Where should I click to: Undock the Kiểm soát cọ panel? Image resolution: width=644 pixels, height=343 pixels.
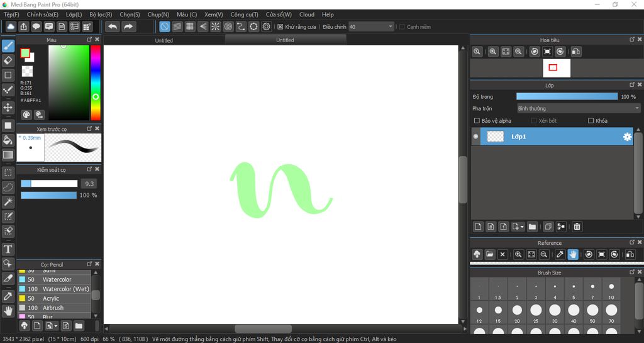coord(89,169)
